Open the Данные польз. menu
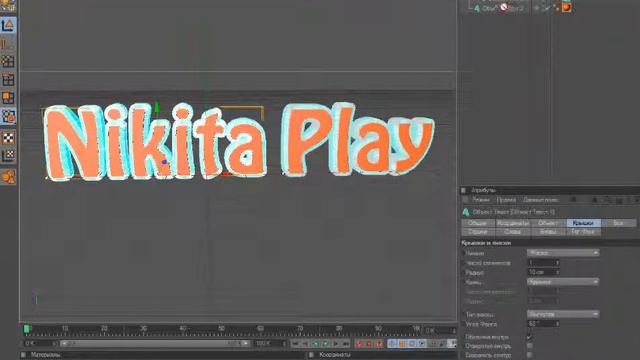Screen dimensions: 640x360 tap(540, 200)
